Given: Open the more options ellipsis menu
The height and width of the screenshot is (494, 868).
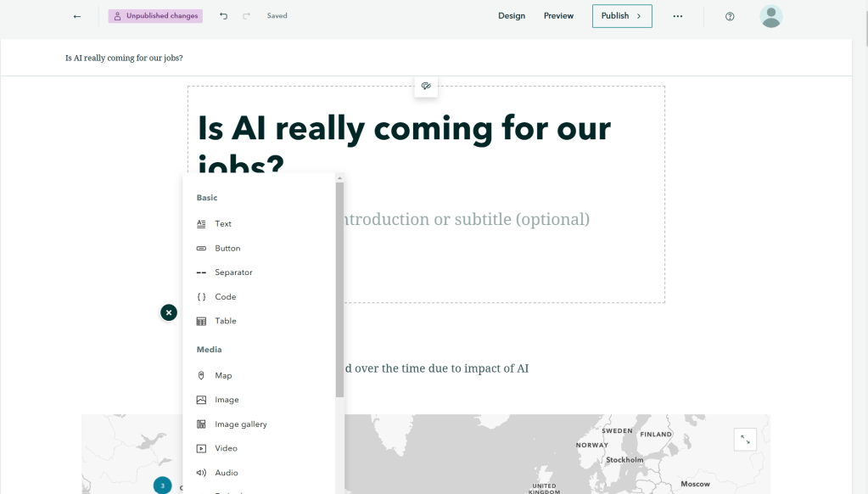Looking at the screenshot, I should click(678, 16).
